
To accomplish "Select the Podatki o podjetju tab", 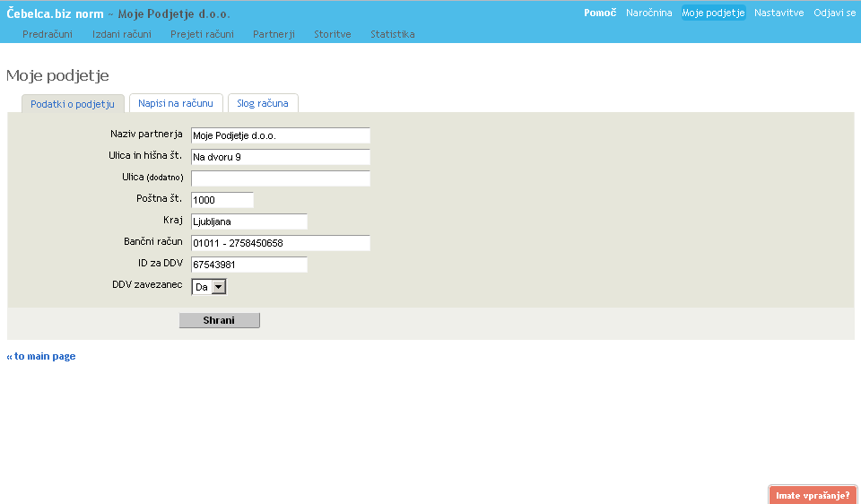I will coord(73,103).
